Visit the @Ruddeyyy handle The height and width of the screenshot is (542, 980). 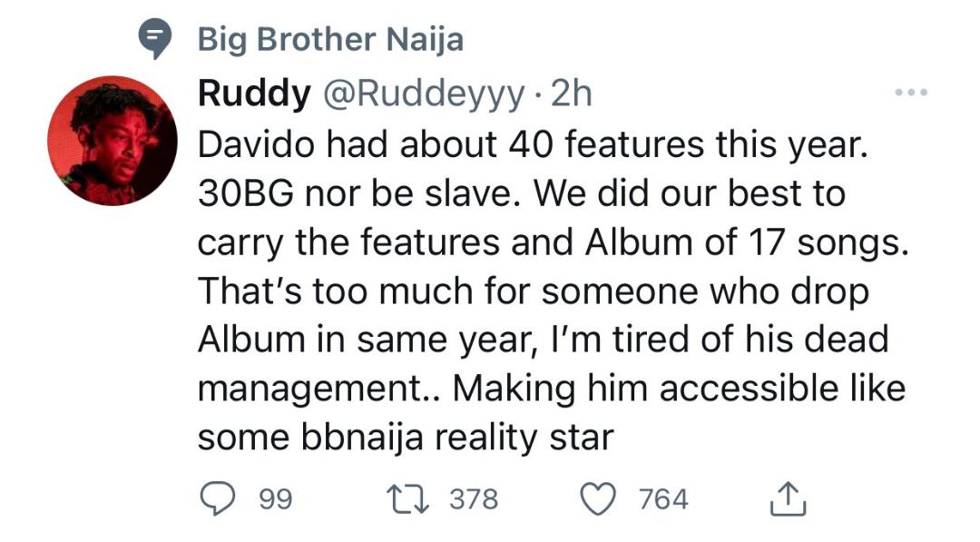(423, 95)
